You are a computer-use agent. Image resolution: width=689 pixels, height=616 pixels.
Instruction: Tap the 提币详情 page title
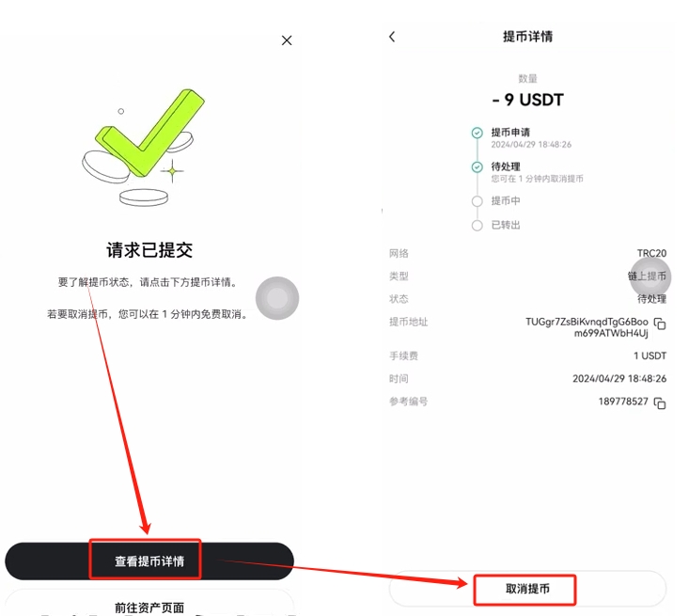tap(527, 37)
